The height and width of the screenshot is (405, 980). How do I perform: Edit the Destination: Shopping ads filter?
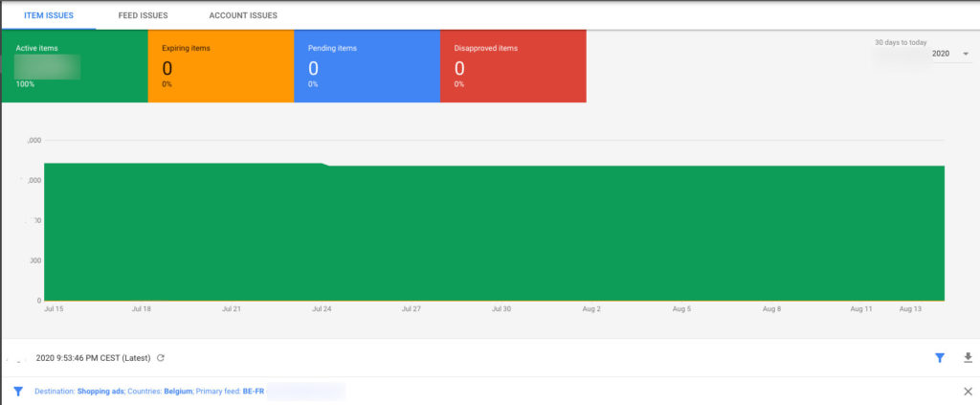pyautogui.click(x=88, y=392)
